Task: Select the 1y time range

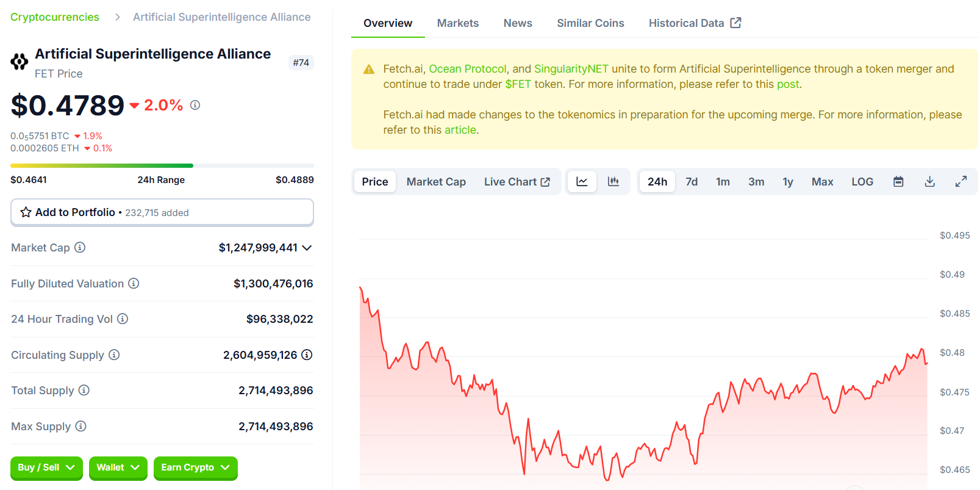Action: (788, 182)
